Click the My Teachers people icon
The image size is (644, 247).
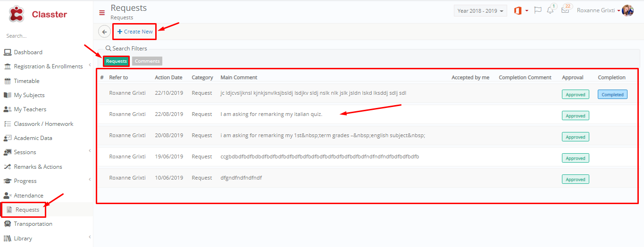click(8, 109)
